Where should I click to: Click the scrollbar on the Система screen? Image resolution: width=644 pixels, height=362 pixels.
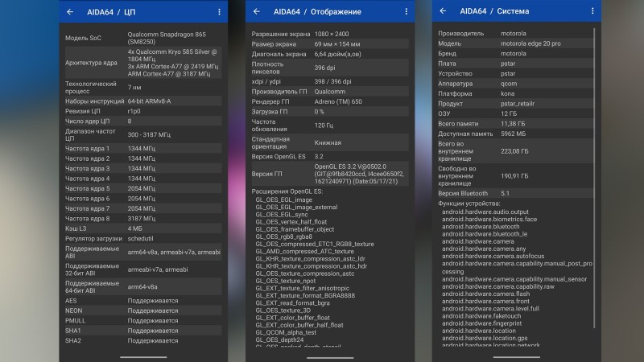594,178
